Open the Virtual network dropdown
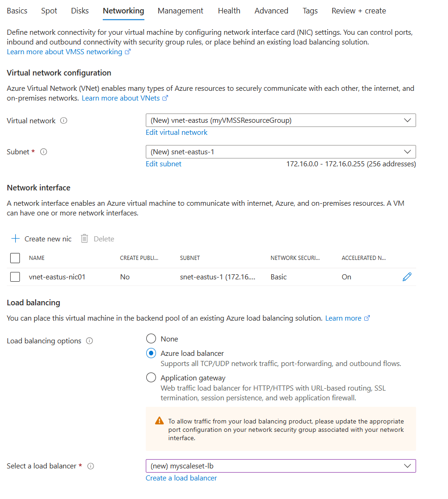The image size is (448, 499). 408,120
